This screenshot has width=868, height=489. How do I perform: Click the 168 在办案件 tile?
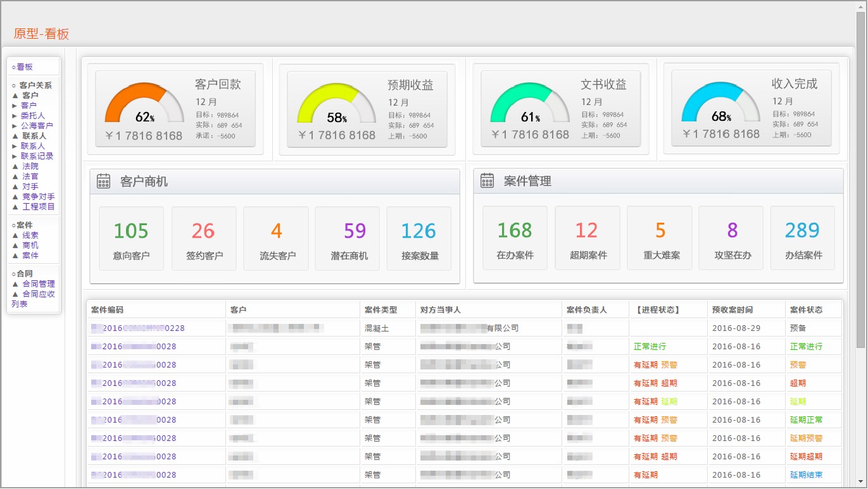click(x=515, y=238)
